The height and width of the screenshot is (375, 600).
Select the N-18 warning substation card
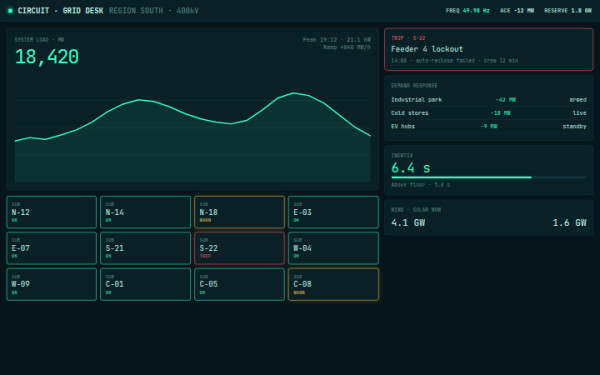click(x=240, y=212)
